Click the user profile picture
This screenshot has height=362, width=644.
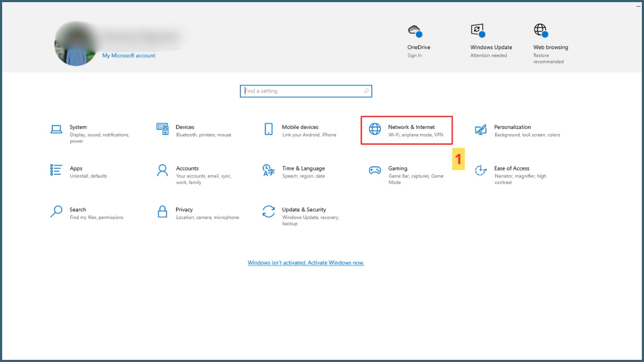tap(75, 44)
